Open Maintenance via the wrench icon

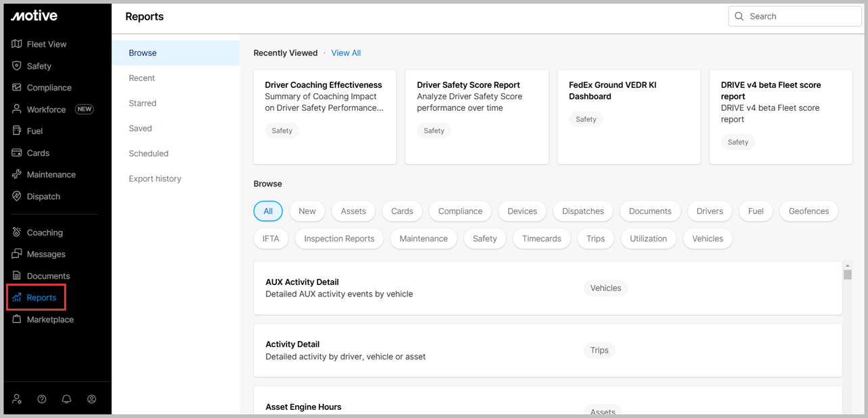17,174
